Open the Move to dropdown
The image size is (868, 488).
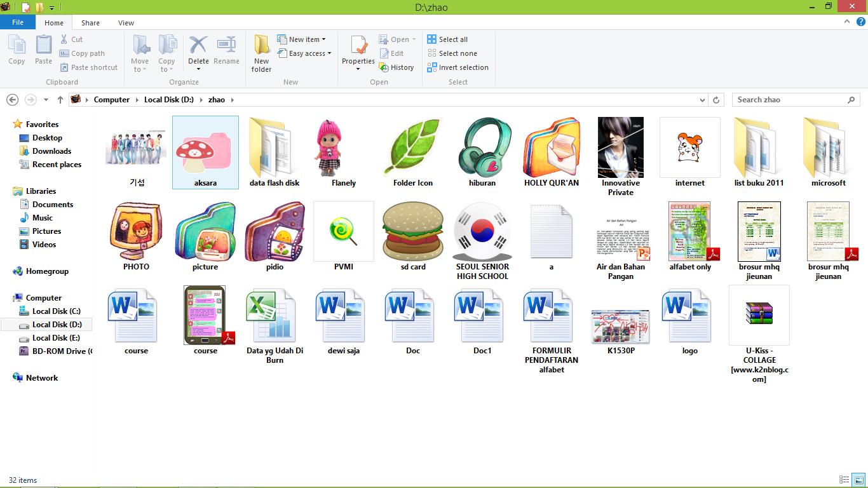[139, 53]
